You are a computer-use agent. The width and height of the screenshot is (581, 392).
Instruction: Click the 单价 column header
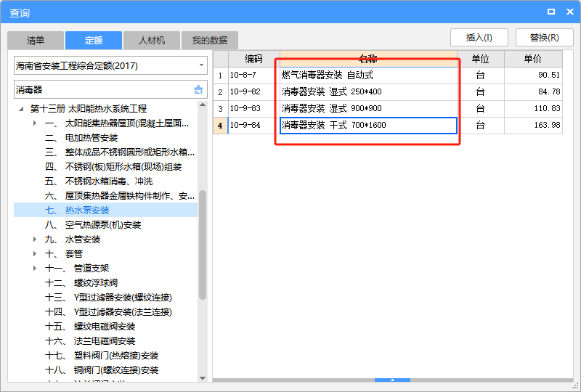533,59
